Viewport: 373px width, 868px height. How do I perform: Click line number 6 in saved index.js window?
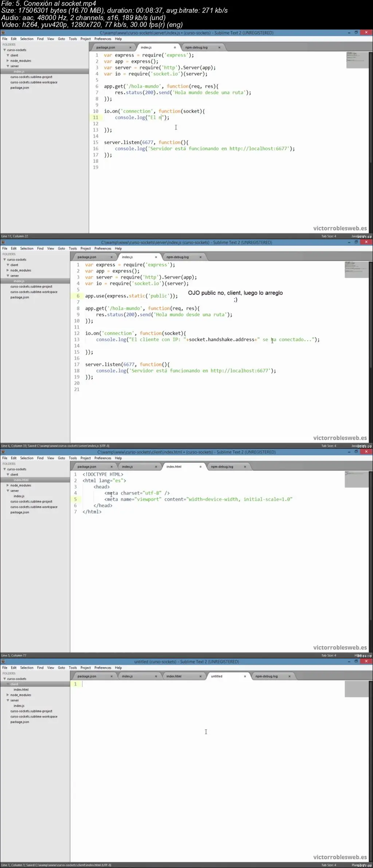(x=78, y=296)
